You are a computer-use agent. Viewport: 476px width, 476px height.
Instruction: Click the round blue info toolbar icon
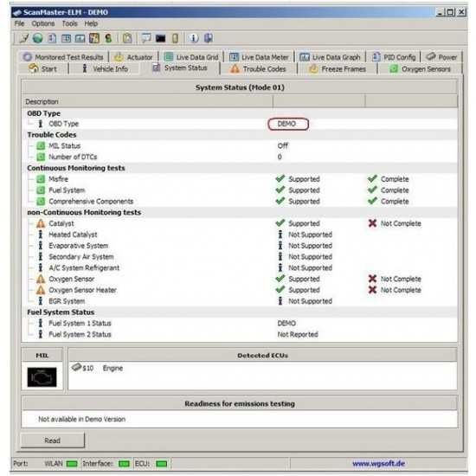tap(194, 38)
